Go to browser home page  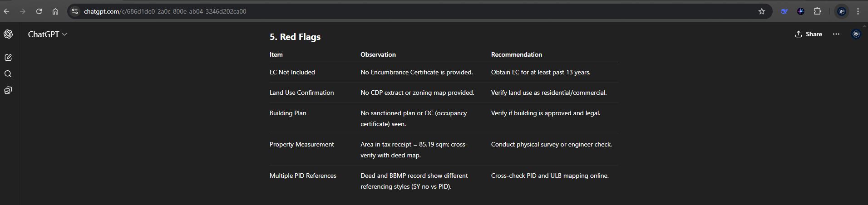pyautogui.click(x=55, y=11)
